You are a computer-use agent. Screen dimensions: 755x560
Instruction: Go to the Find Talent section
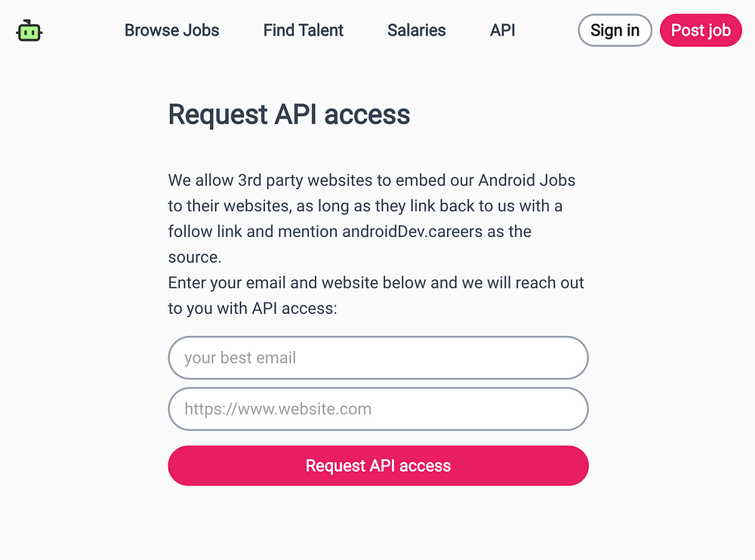pos(303,30)
